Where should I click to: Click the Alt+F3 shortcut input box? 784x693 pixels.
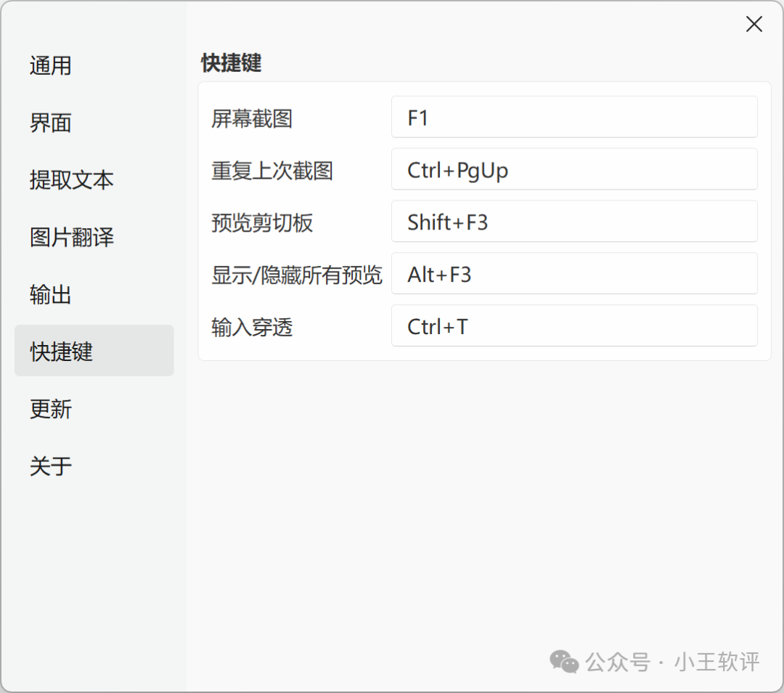573,274
